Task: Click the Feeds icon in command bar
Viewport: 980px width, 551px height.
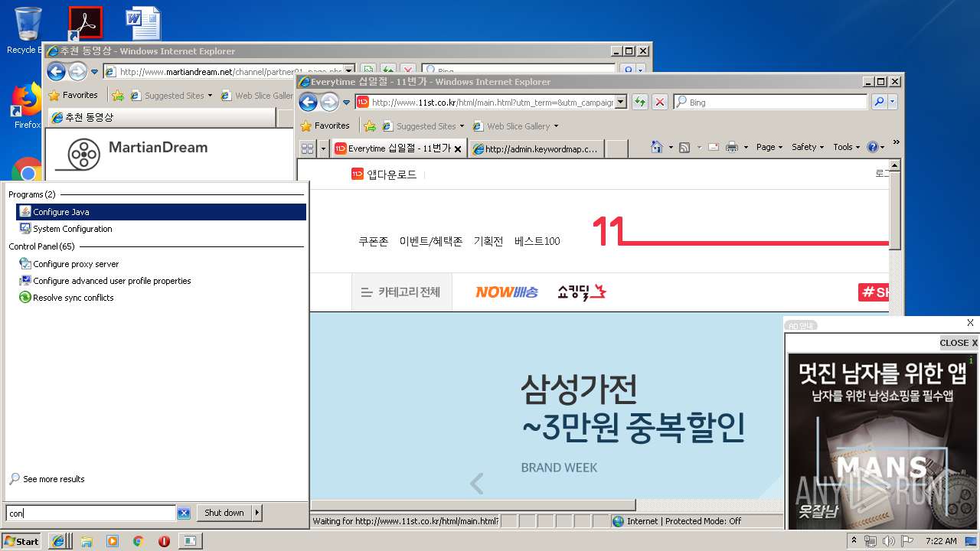Action: tap(684, 147)
